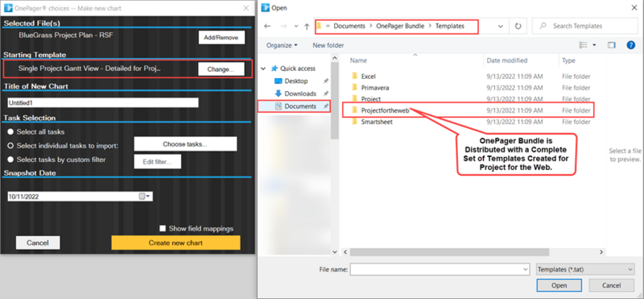
Task: Enable the Show field mappings checkbox
Action: pos(163,229)
